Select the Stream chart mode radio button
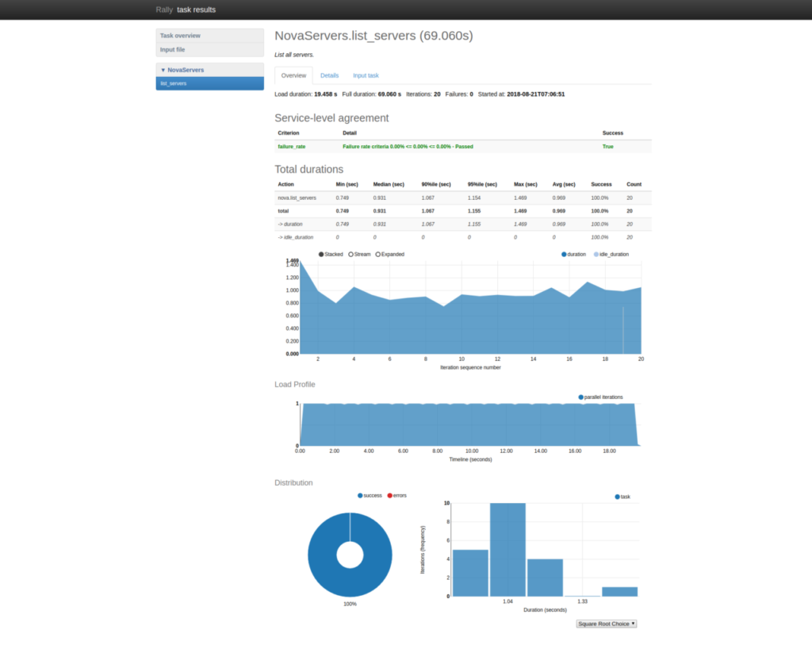812x649 pixels. click(351, 255)
